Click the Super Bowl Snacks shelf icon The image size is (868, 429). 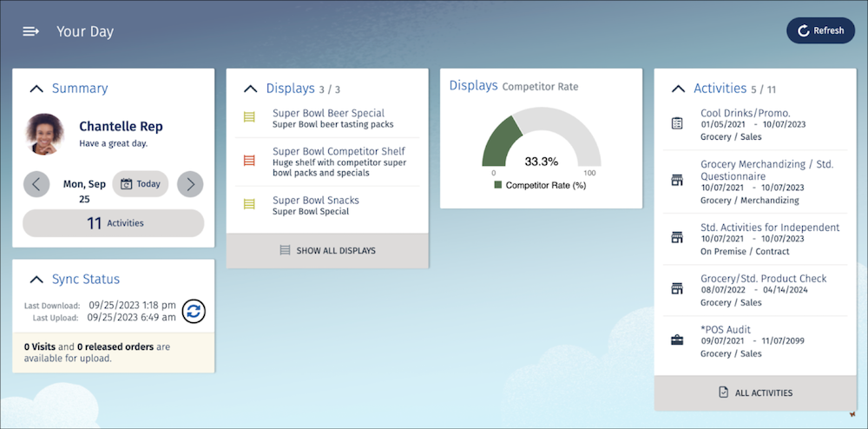[x=250, y=204]
